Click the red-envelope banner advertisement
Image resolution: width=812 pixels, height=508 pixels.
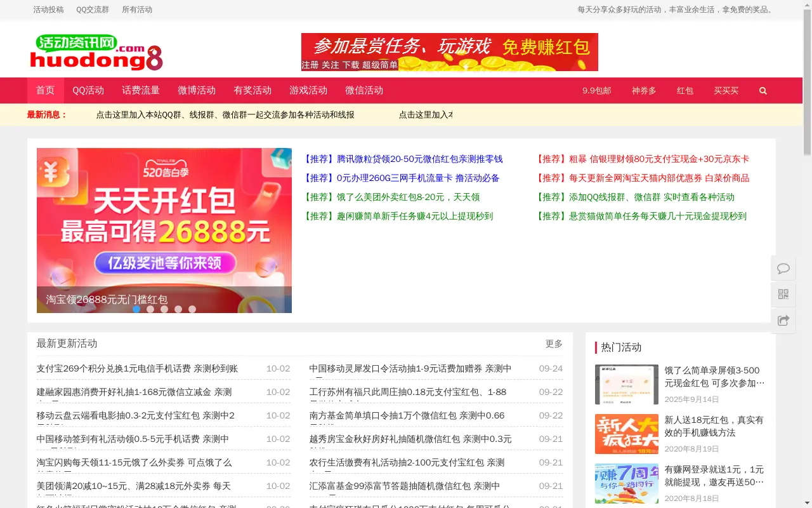450,52
